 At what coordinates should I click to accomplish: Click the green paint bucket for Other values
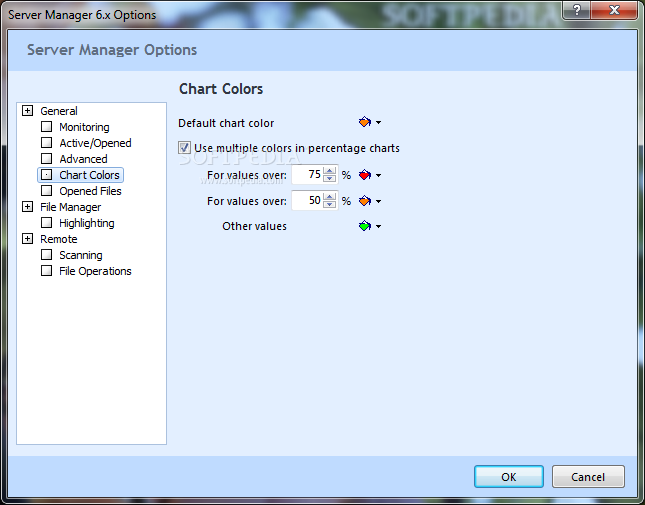[364, 226]
